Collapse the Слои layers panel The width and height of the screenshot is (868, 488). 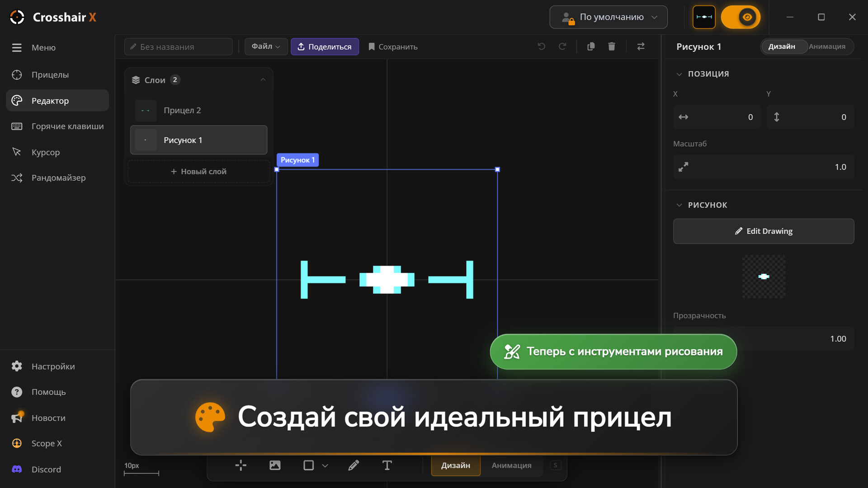263,80
